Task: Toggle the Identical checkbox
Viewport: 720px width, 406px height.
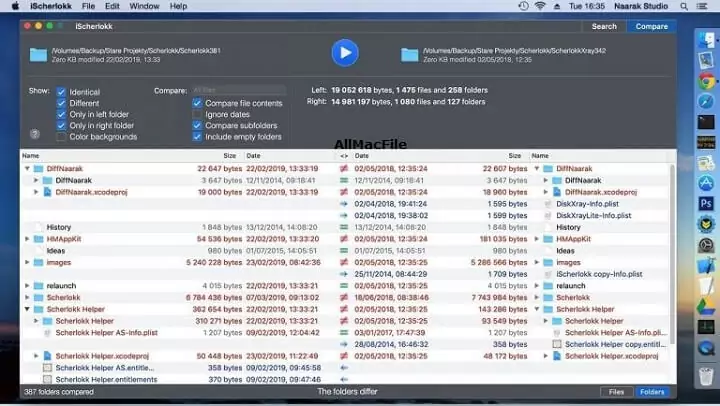Action: click(x=61, y=92)
